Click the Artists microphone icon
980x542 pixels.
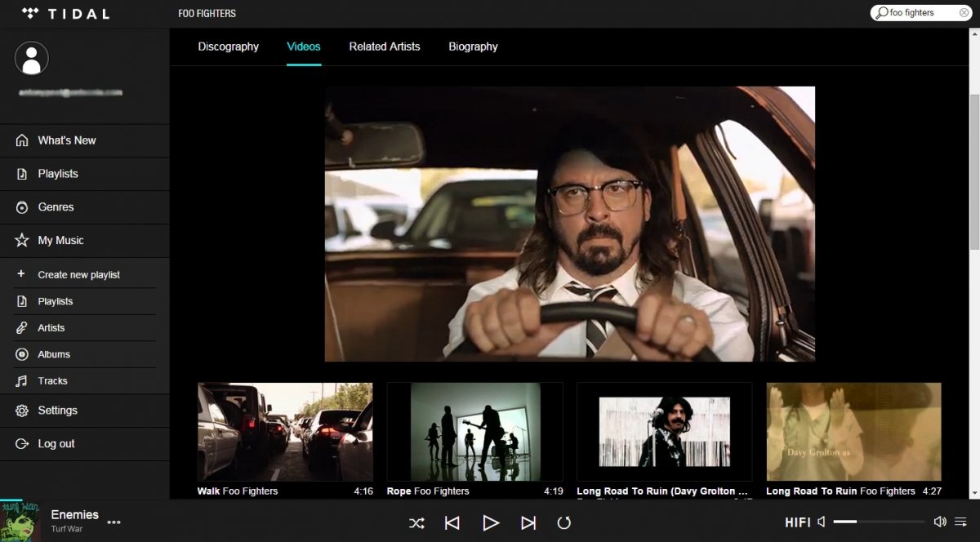click(21, 327)
